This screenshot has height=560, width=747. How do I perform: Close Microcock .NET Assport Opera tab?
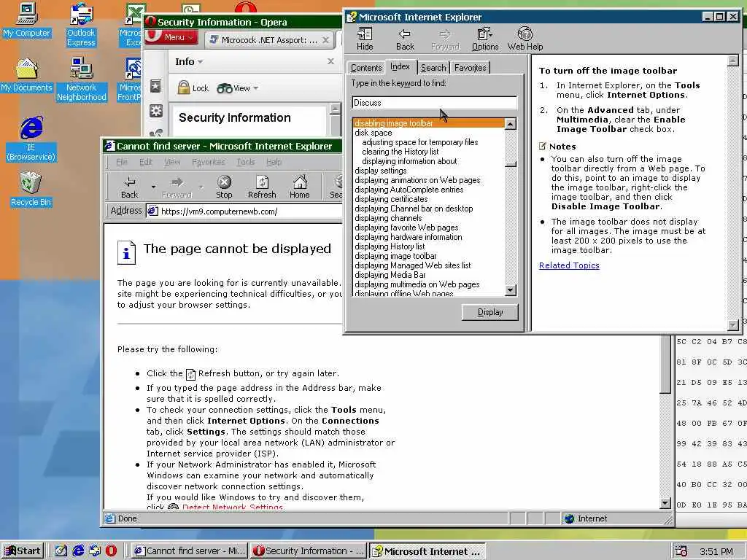coord(325,40)
